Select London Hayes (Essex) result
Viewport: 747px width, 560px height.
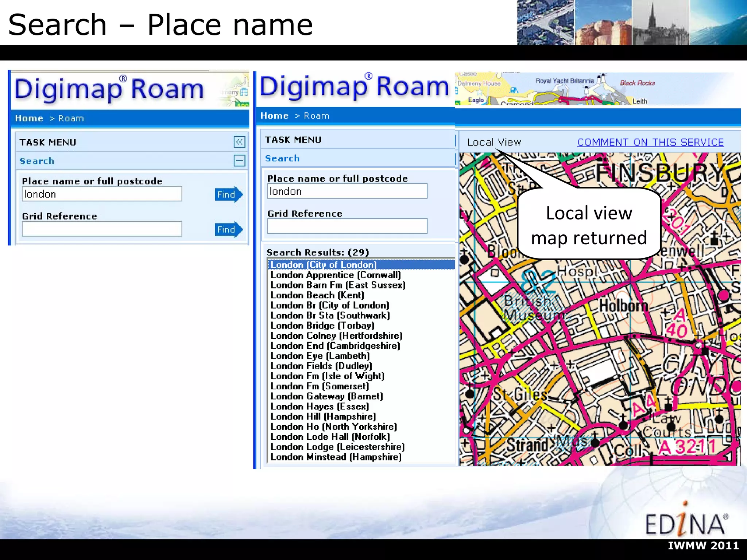[x=320, y=407]
